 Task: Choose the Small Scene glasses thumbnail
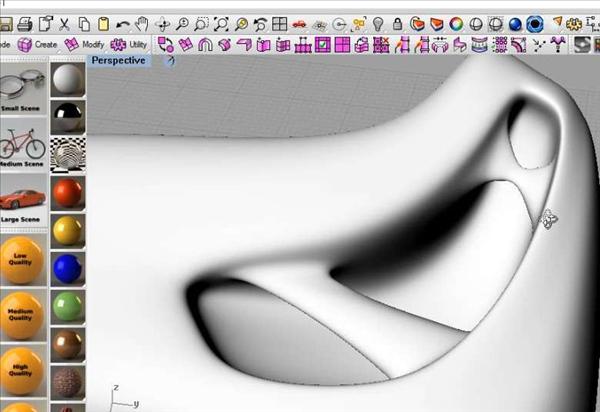23,88
